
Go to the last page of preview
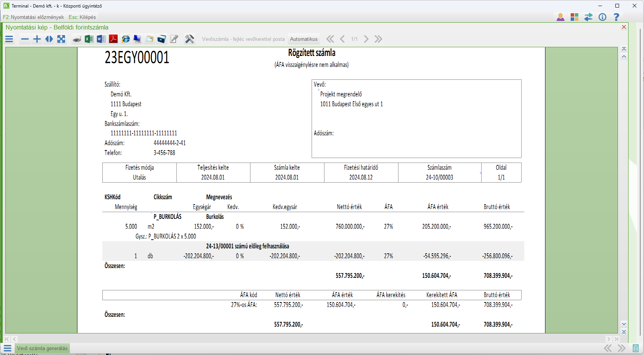click(x=378, y=39)
